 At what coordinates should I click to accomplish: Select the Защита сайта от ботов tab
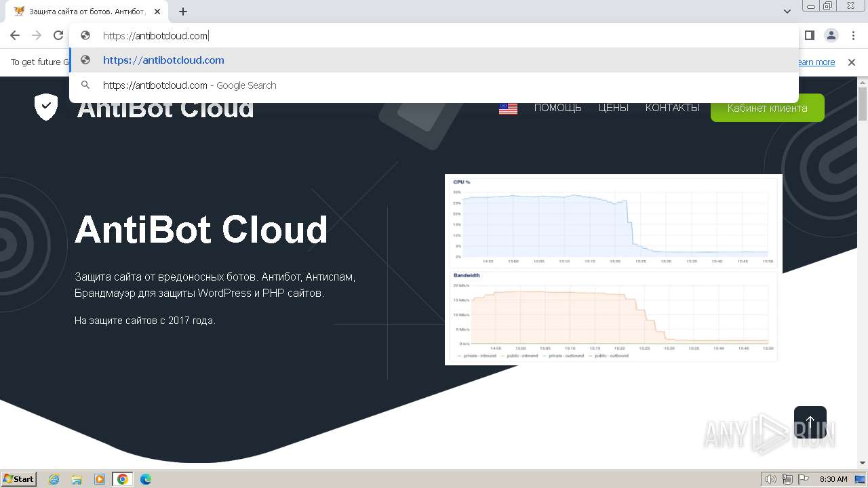tap(86, 12)
